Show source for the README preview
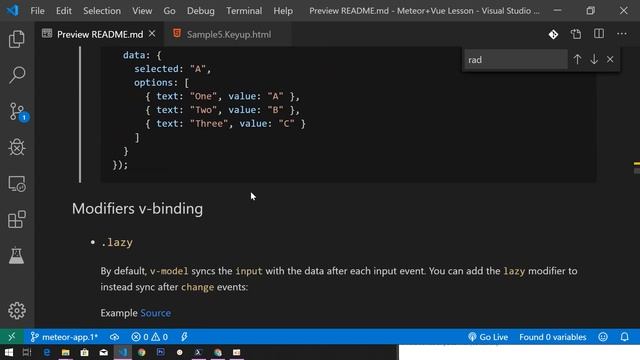Image resolution: width=640 pixels, height=360 pixels. click(x=576, y=34)
